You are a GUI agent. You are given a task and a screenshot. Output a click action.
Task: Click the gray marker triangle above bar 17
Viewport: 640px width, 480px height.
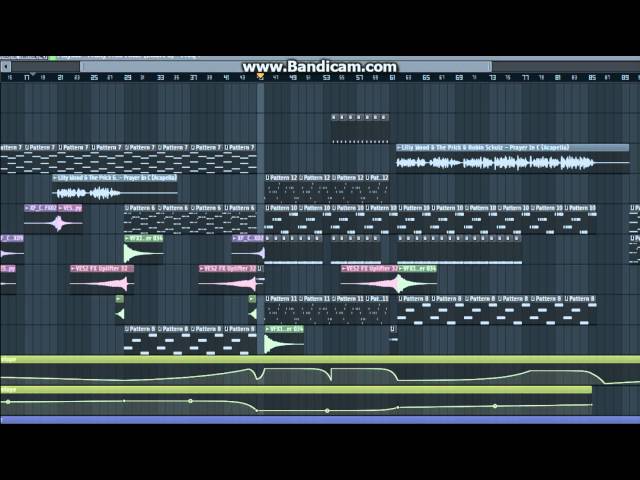point(33,74)
